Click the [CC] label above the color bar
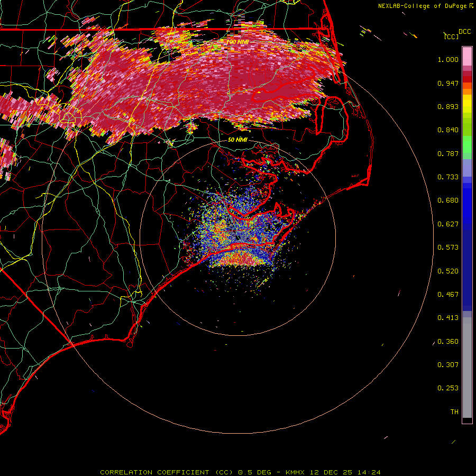 (x=451, y=36)
